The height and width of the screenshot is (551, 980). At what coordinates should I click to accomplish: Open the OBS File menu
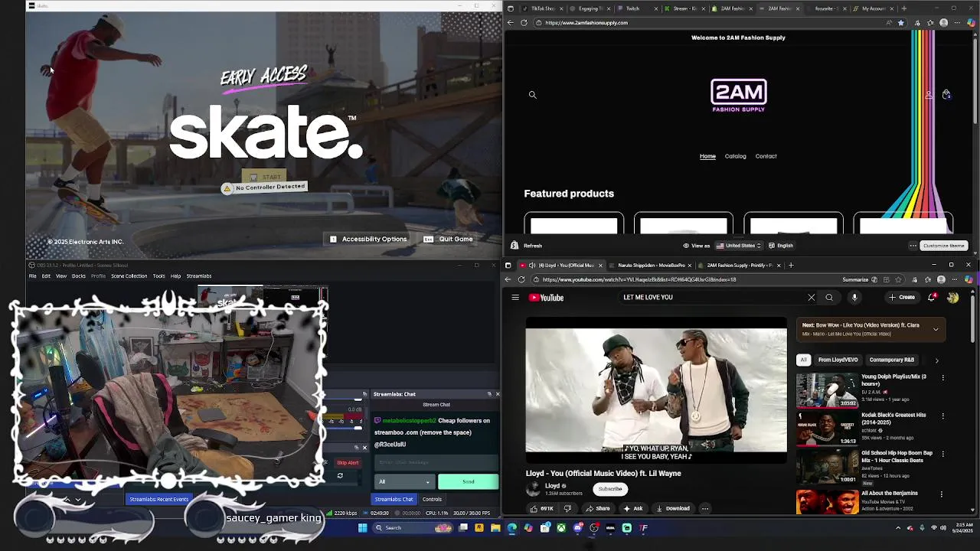point(32,276)
